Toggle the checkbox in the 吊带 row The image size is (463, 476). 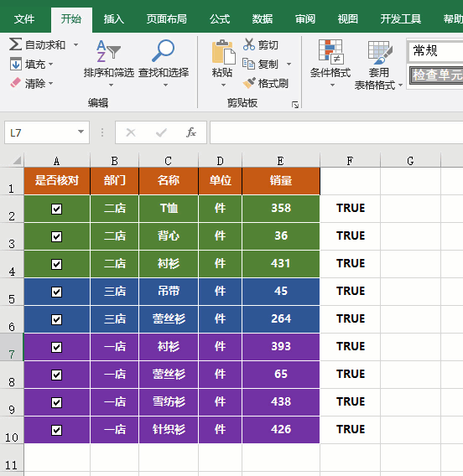[56, 292]
